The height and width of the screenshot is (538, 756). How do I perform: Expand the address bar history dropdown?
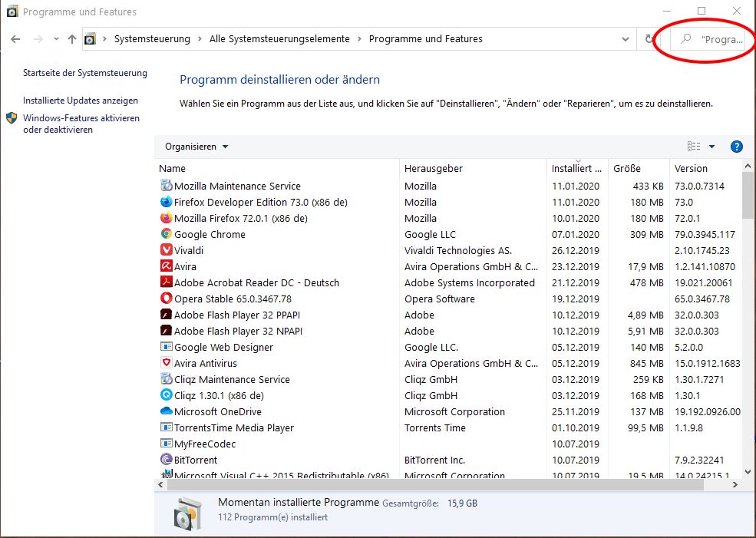point(626,39)
